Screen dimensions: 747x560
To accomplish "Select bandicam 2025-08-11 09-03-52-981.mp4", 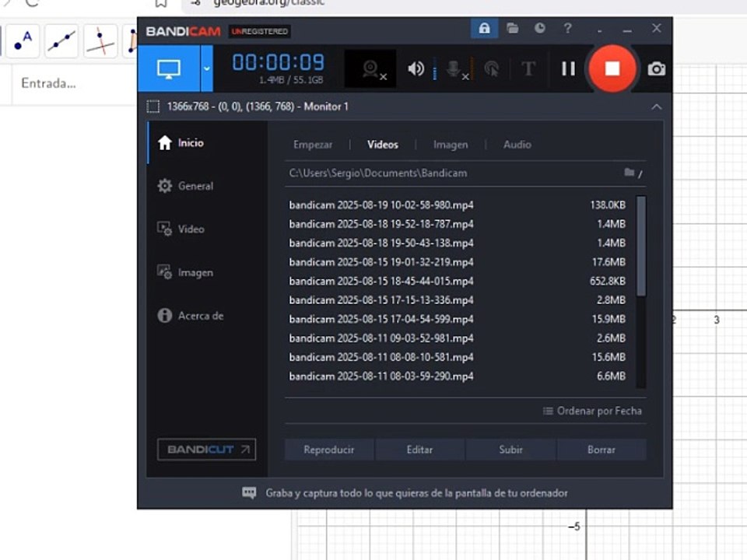I will [458, 338].
